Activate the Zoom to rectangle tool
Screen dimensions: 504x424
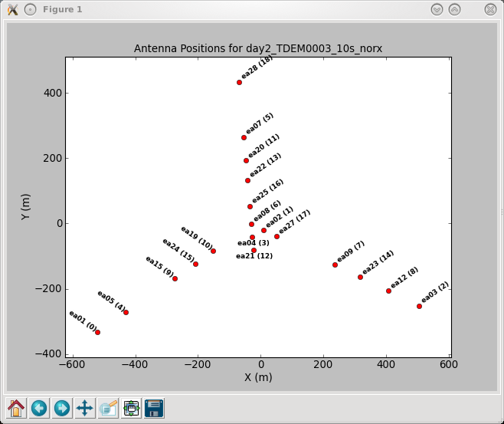click(x=108, y=408)
